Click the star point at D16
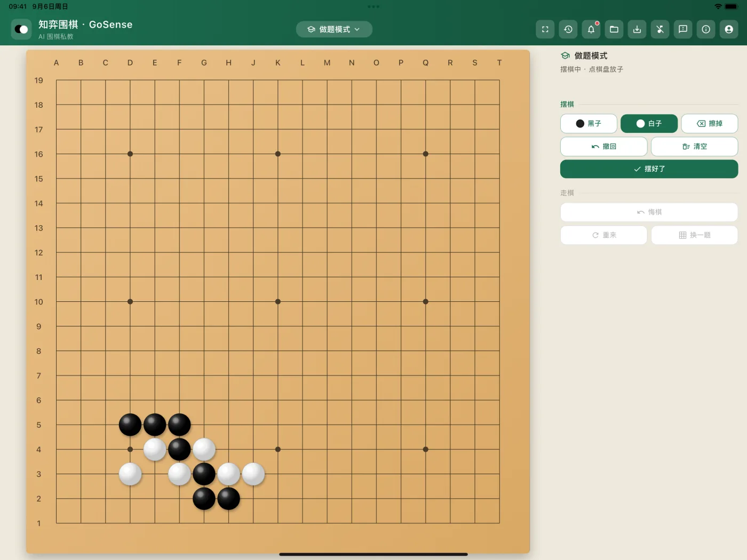This screenshot has height=560, width=747. (130, 154)
